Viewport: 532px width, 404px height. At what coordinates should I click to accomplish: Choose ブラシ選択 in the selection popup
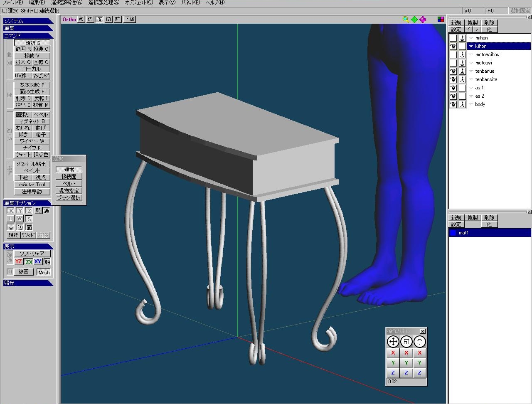(x=69, y=198)
